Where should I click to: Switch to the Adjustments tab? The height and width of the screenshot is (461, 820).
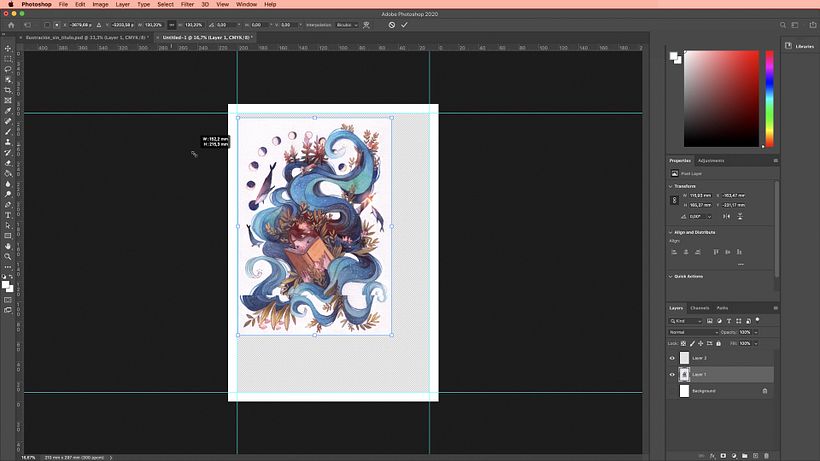(x=711, y=160)
